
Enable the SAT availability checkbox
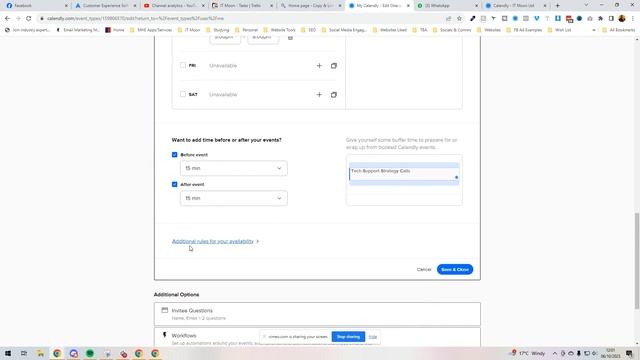183,94
